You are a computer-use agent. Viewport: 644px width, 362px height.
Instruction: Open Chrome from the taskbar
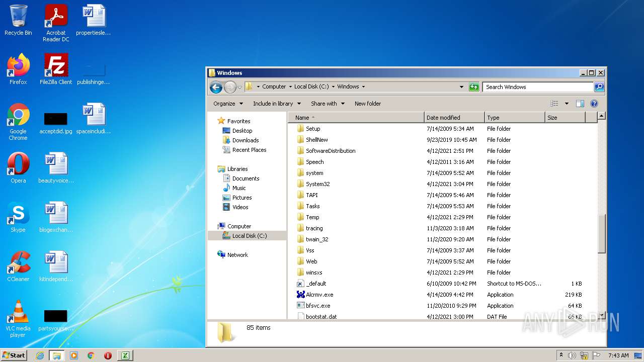tap(91, 355)
